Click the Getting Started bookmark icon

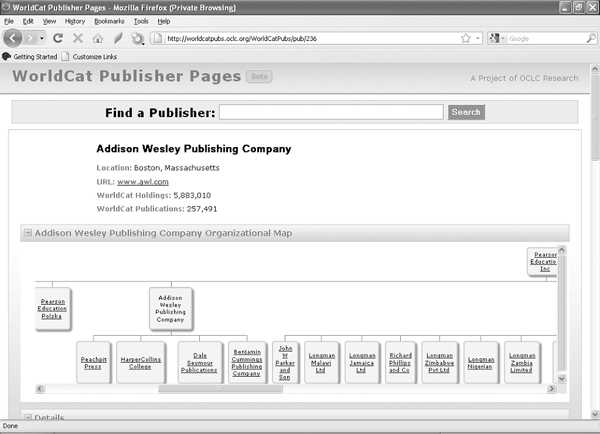[7, 56]
